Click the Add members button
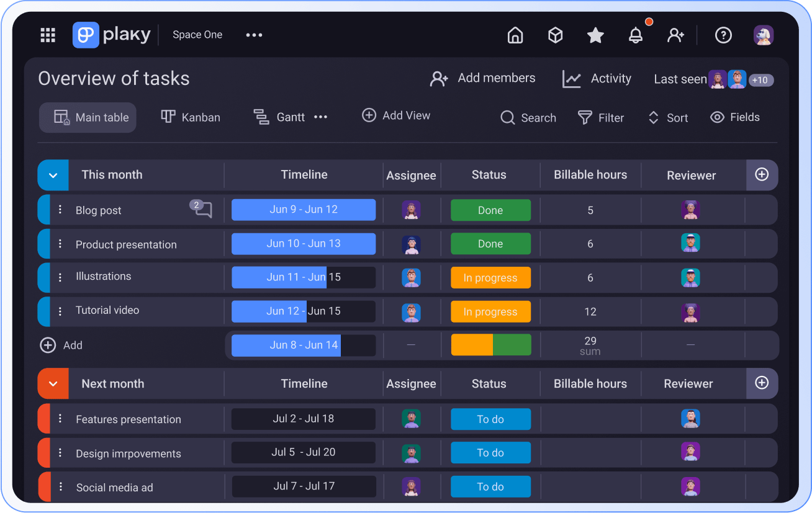This screenshot has width=812, height=513. click(482, 79)
